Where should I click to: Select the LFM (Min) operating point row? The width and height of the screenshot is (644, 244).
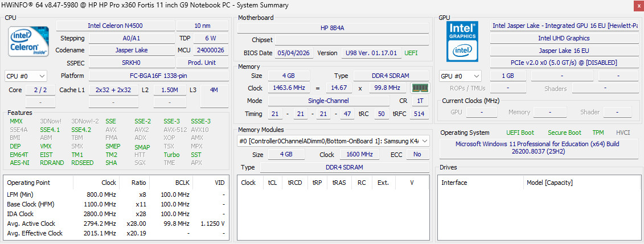(x=116, y=195)
